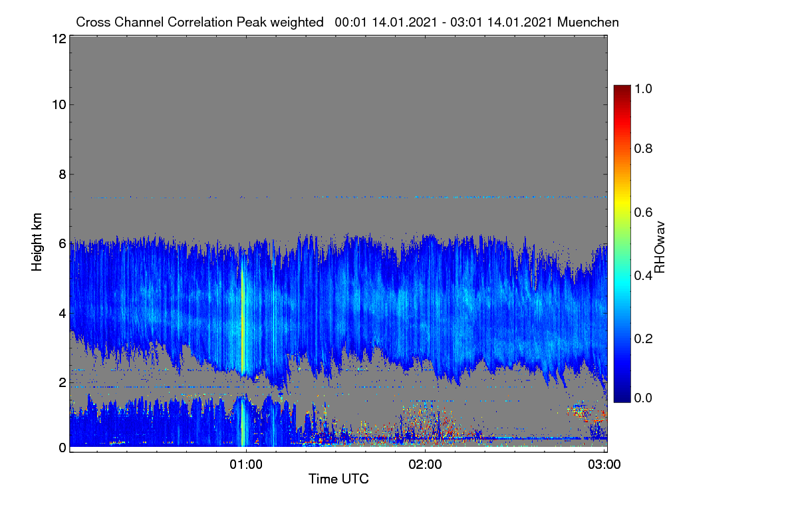Screen dimensions: 798x532
Task: Click the height axis label 4
Action: pyautogui.click(x=62, y=313)
